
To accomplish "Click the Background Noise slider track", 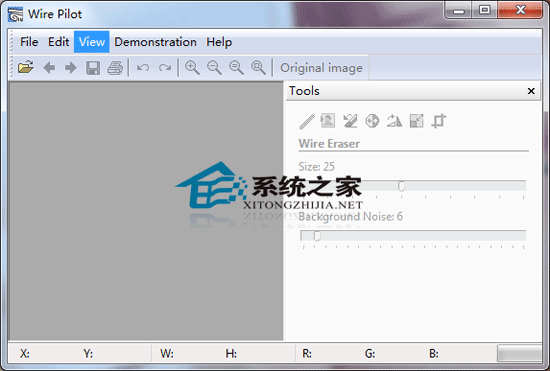I will 413,236.
